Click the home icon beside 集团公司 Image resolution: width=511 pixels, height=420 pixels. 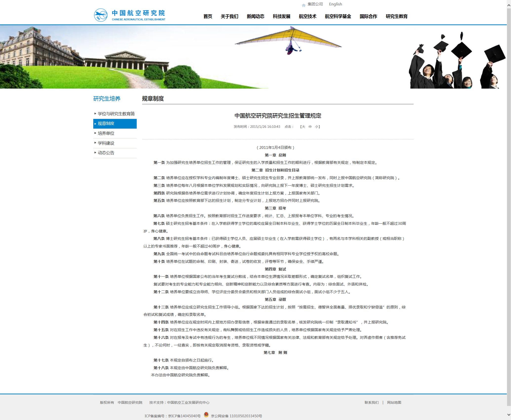pyautogui.click(x=303, y=5)
